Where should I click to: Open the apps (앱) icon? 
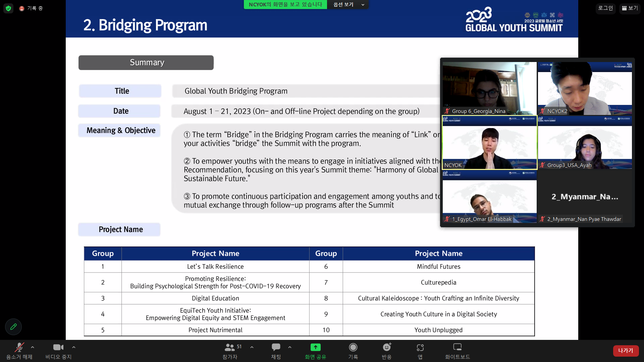pos(420,347)
